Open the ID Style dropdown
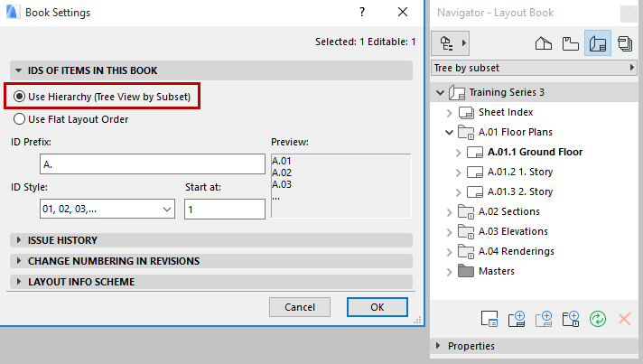Image resolution: width=643 pixels, height=364 pixels. tap(107, 209)
